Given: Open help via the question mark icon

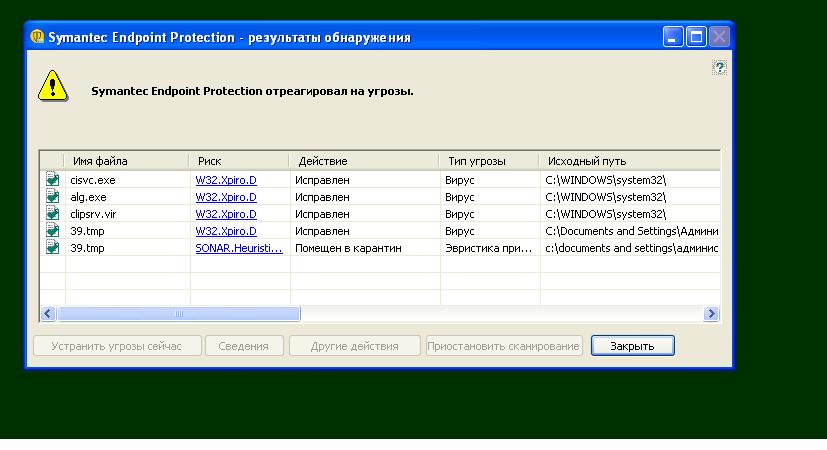Looking at the screenshot, I should tap(719, 67).
